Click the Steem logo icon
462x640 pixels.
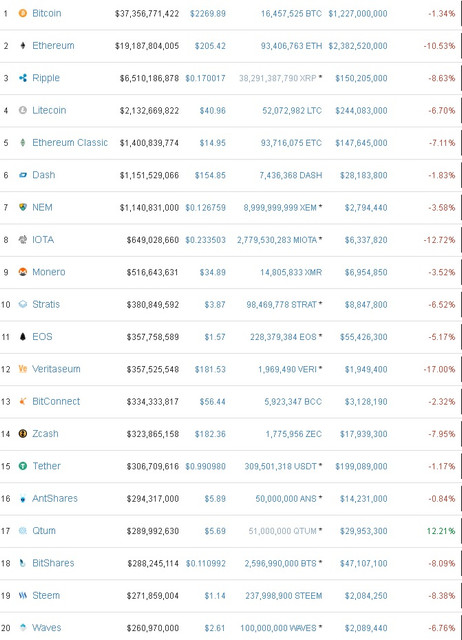tap(23, 595)
